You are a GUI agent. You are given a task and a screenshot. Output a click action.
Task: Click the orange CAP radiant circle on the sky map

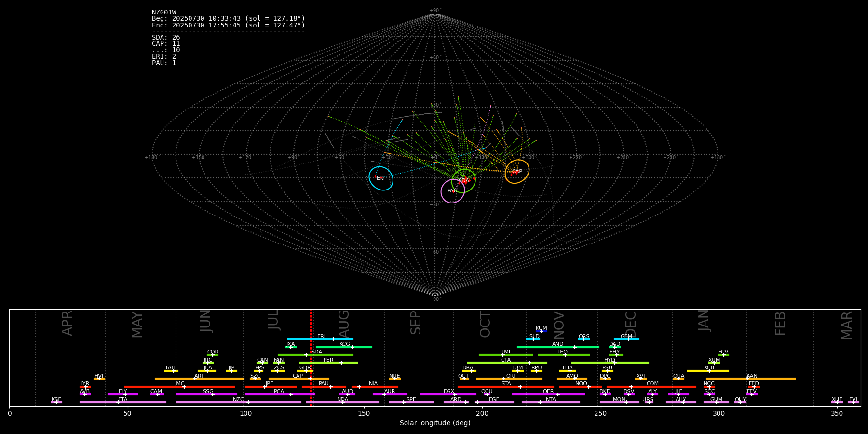(517, 172)
